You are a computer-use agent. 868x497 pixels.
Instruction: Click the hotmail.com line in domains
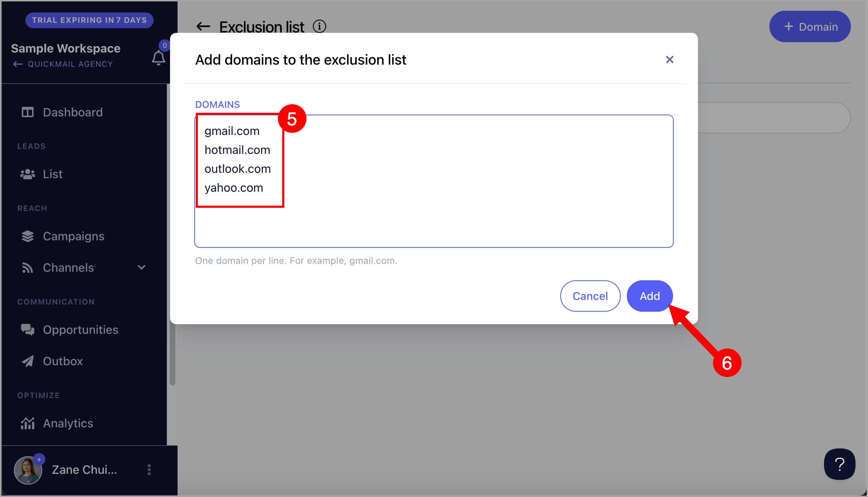(x=237, y=150)
